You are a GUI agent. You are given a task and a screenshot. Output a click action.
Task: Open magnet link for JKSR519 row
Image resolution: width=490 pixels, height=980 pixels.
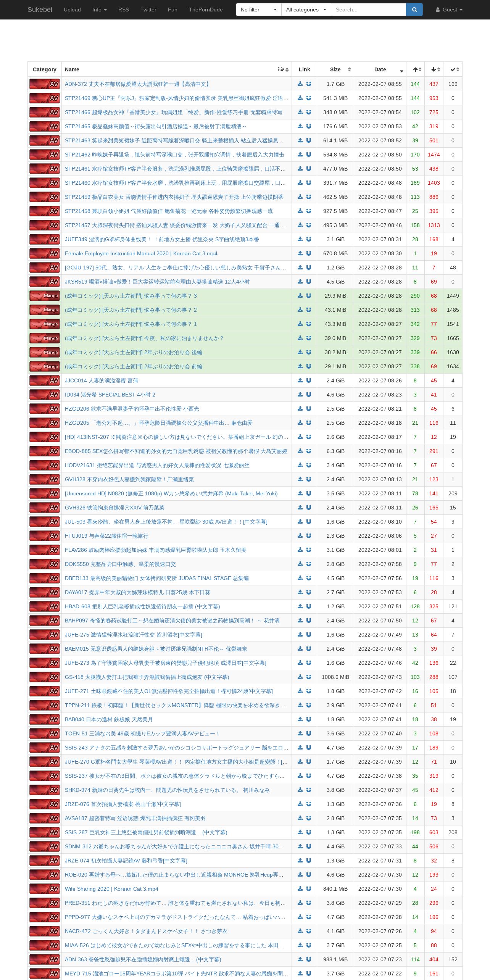pos(308,282)
